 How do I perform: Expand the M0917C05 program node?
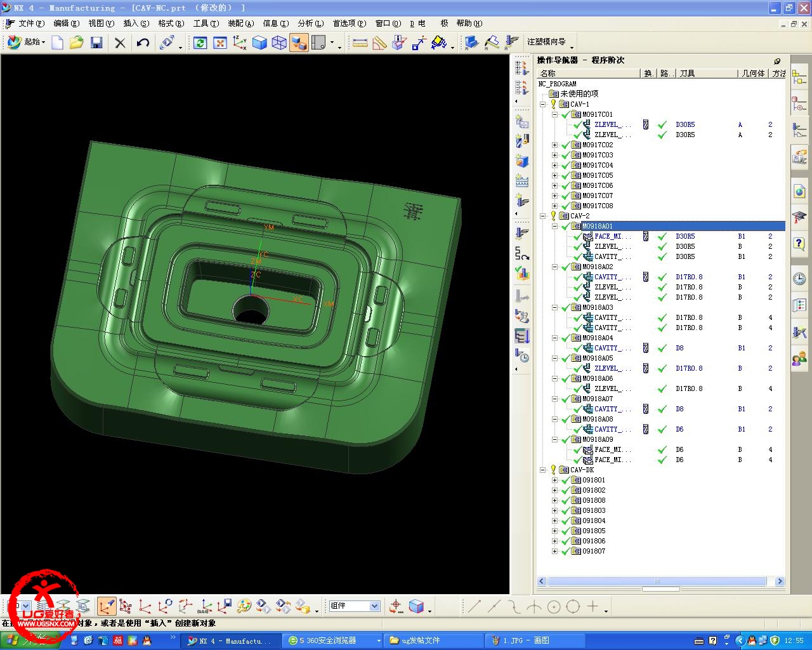click(555, 175)
